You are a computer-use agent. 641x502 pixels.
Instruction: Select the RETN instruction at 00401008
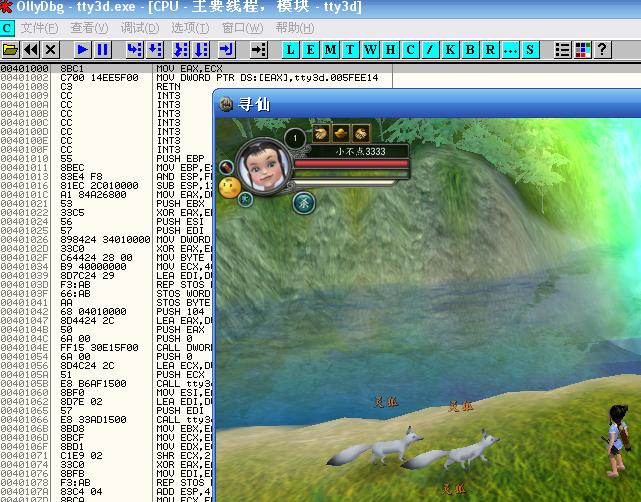coord(168,87)
